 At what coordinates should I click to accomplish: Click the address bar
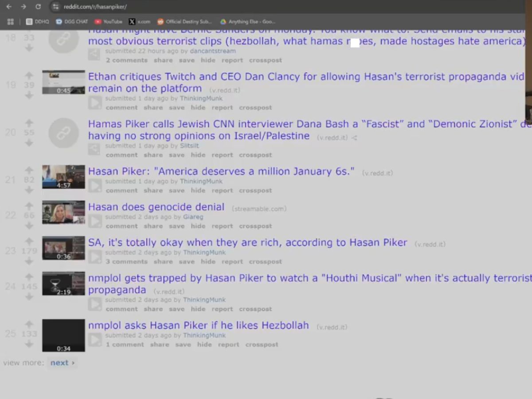[177, 7]
